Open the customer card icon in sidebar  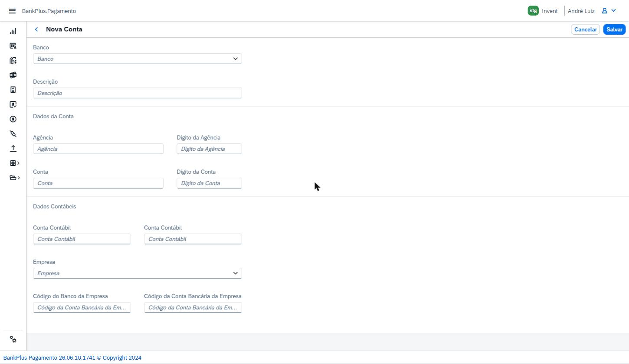click(x=13, y=46)
